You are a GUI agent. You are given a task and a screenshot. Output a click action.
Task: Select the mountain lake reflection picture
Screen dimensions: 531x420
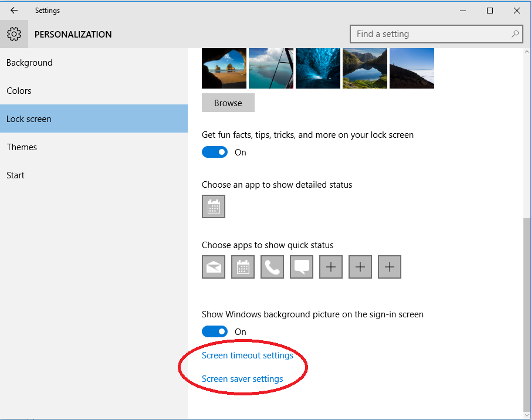[x=365, y=69]
